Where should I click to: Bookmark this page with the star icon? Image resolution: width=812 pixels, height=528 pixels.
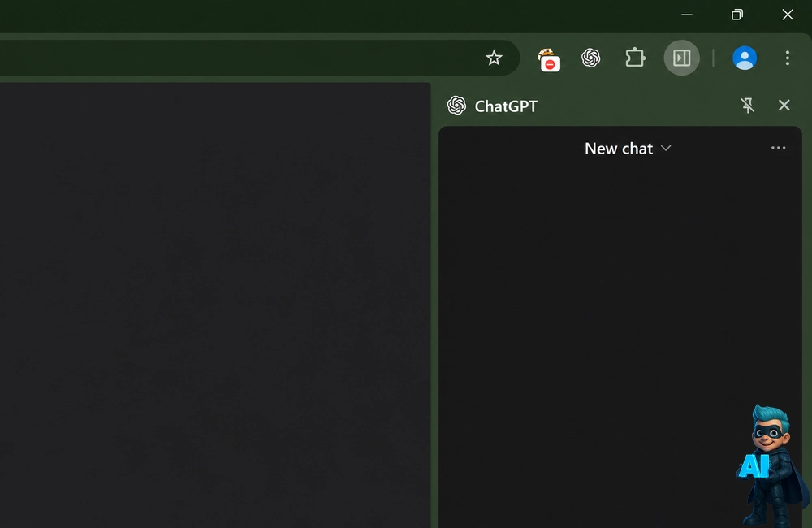[x=494, y=58]
